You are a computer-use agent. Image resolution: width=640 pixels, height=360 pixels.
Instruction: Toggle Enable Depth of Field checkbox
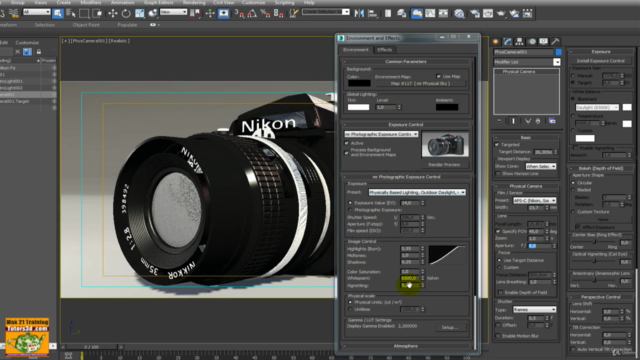(500, 293)
